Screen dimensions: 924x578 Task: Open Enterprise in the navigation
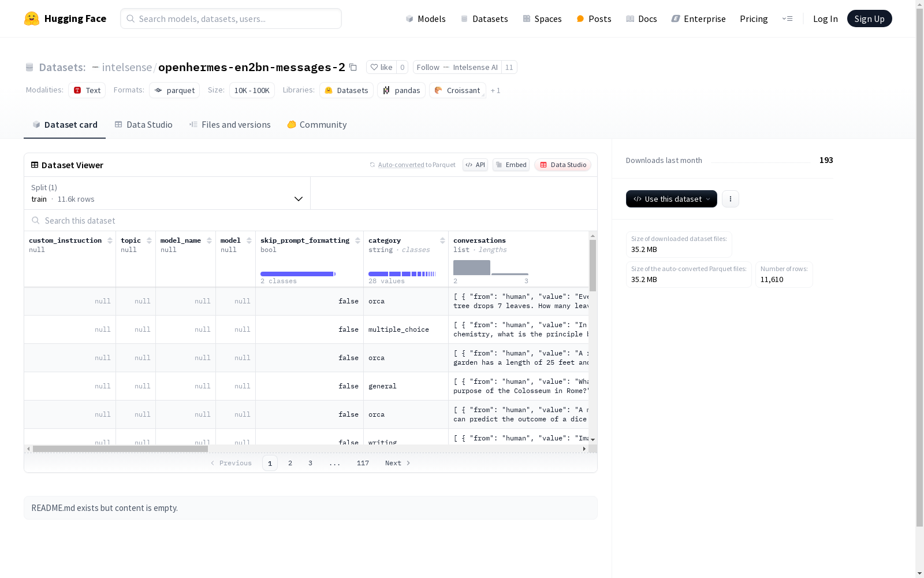click(x=698, y=18)
